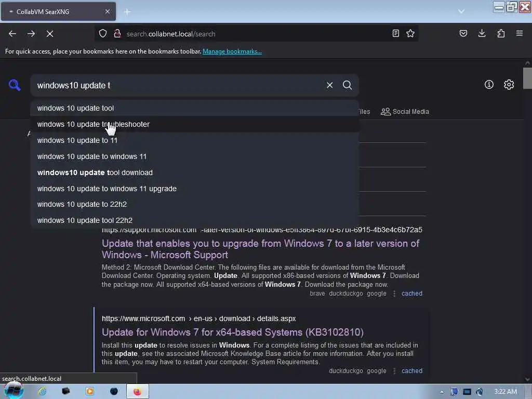The height and width of the screenshot is (399, 532).
Task: Launch Internet Explorer from taskbar
Action: [x=42, y=392]
